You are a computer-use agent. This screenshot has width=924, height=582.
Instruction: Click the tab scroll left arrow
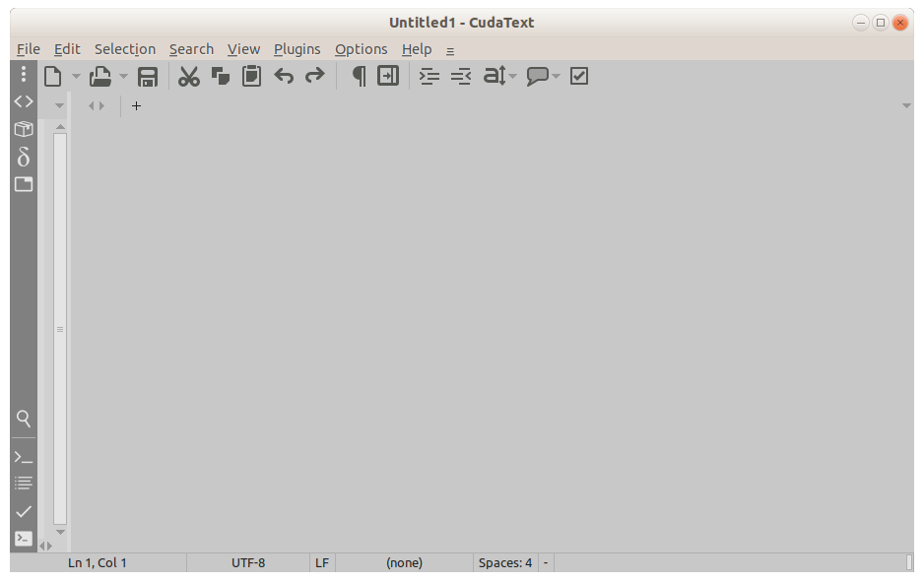tap(92, 106)
